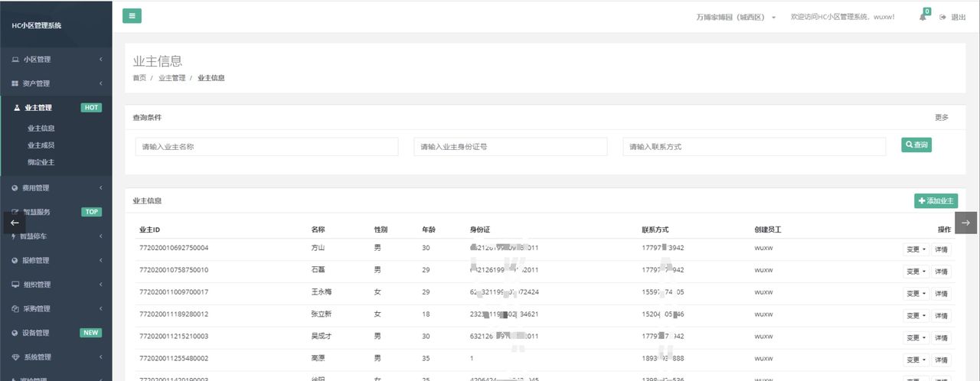The width and height of the screenshot is (980, 381).
Task: Select the 业主成员 submenu item
Action: point(41,145)
